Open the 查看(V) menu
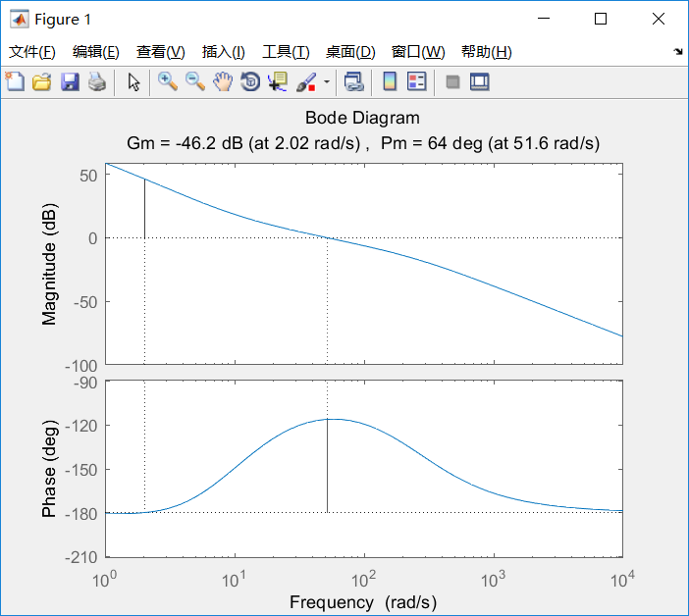Screen dimensions: 689x616 (160, 52)
